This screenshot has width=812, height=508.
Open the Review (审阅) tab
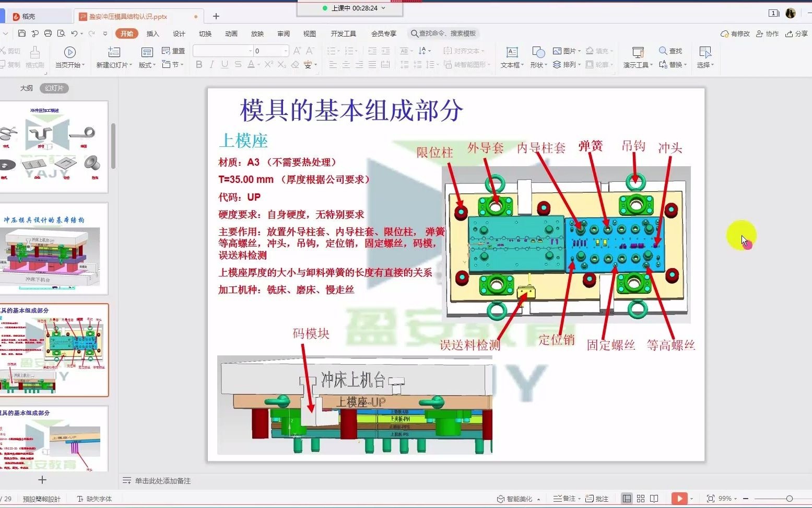[283, 33]
